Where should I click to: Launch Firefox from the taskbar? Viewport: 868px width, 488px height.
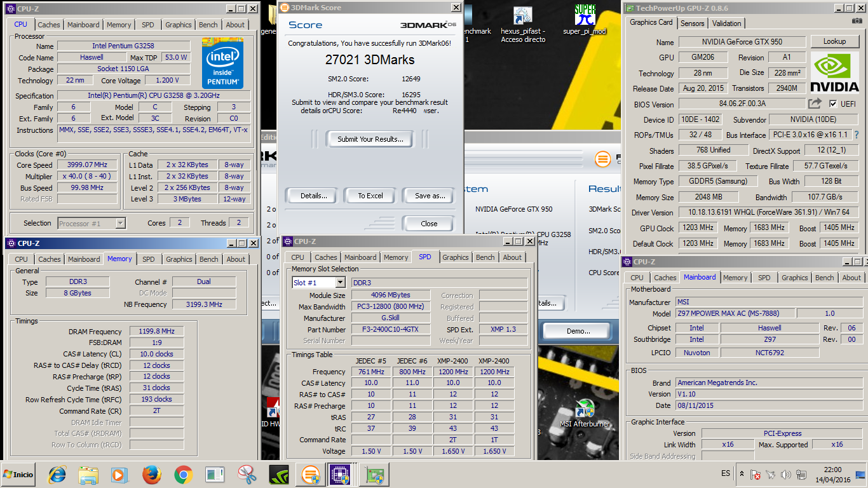[x=151, y=474]
